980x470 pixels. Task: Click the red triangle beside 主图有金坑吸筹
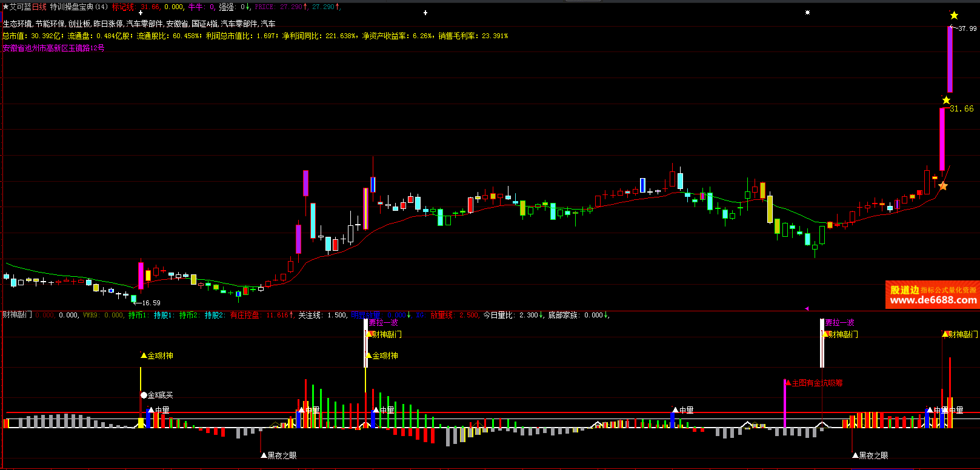click(788, 383)
